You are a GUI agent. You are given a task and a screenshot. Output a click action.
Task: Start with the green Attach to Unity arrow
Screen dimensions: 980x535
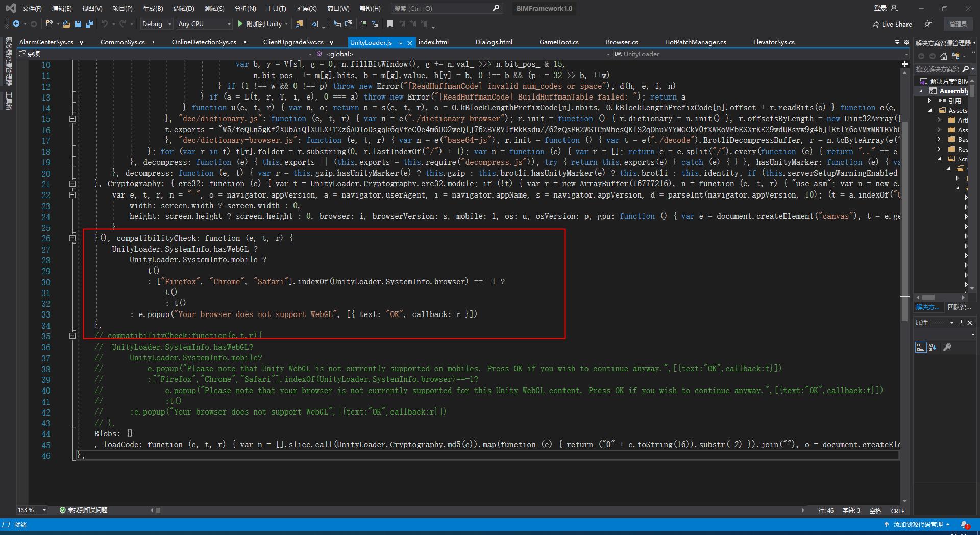[x=240, y=23]
